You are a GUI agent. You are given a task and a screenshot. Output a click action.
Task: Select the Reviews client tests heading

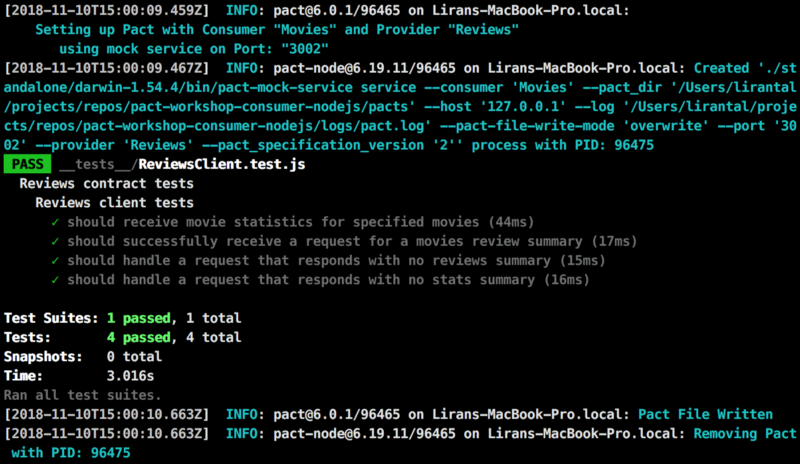(114, 203)
